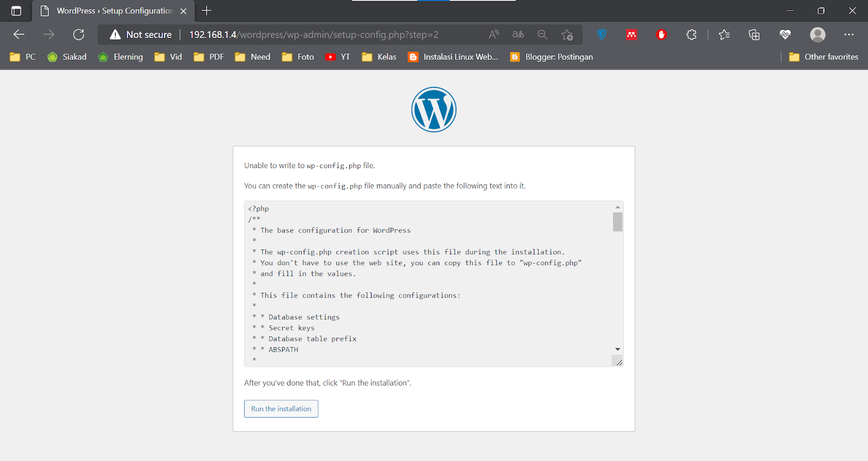Open the red MEGA extension icon
Screen dimensions: 868x461
631,35
